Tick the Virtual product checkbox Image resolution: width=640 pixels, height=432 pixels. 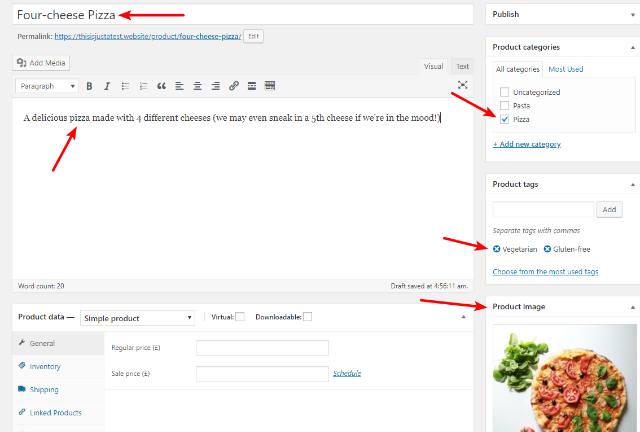tap(240, 317)
